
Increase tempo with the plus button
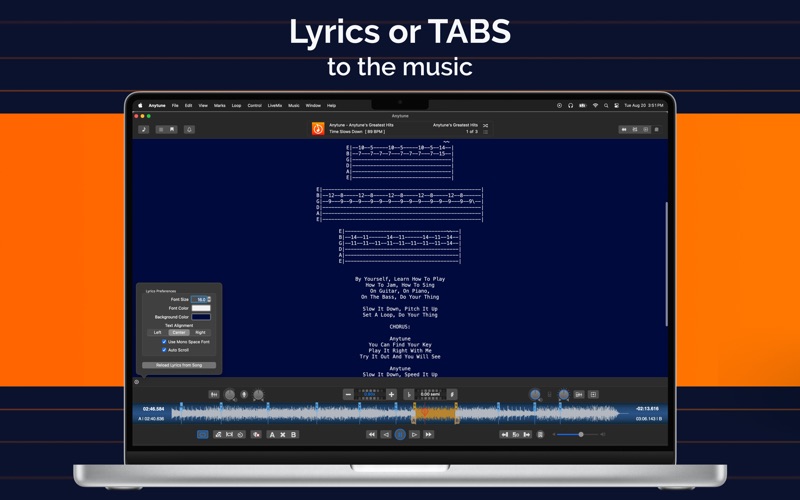[x=391, y=394]
